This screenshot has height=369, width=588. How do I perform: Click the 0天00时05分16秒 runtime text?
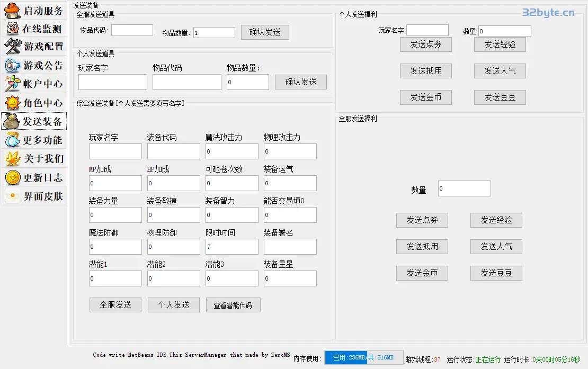point(557,359)
